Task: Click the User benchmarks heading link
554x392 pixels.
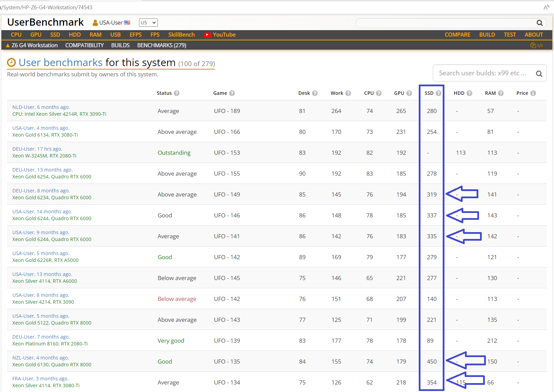Action: 61,62
